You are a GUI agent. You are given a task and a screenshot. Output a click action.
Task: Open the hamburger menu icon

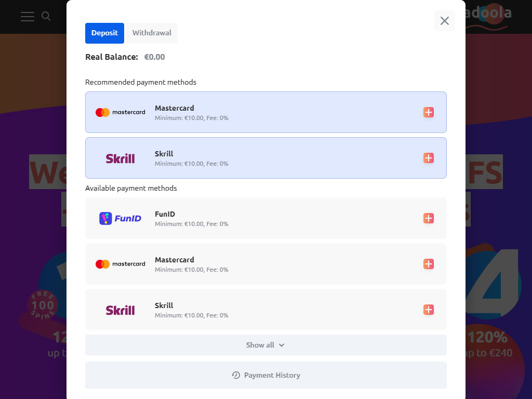pyautogui.click(x=28, y=16)
